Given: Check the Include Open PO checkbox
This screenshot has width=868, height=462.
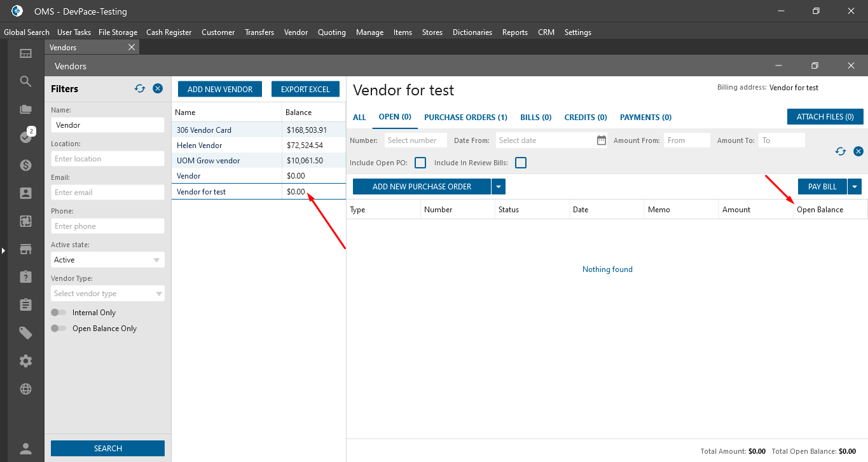Looking at the screenshot, I should tap(420, 163).
